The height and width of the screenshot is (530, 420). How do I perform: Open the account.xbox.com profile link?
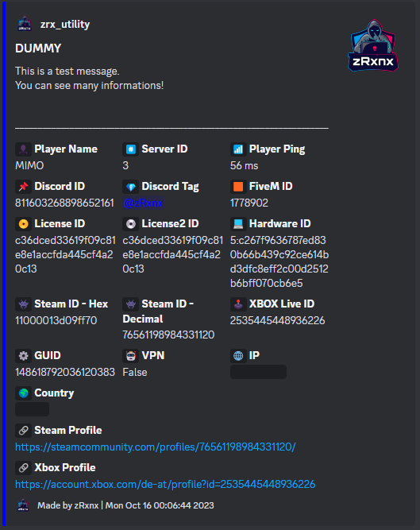point(165,485)
